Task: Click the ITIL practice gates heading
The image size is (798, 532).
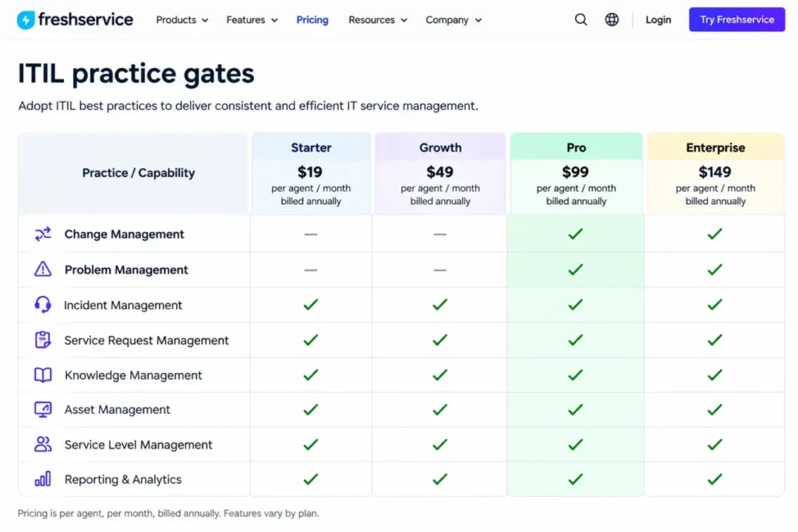Action: click(136, 73)
